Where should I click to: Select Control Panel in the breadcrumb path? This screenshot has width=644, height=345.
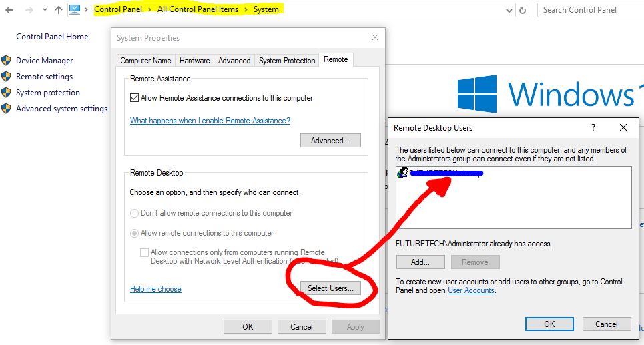(x=118, y=9)
